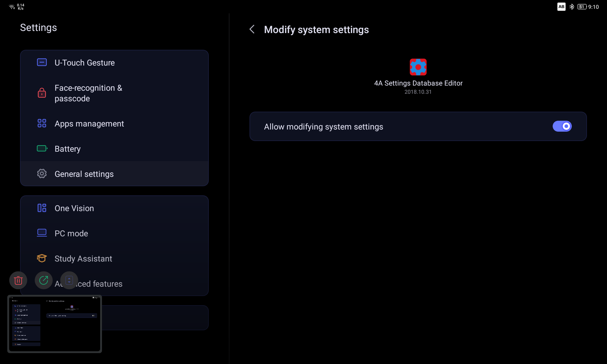Select the U-Touch Gesture icon in sidebar
The image size is (607, 364).
[42, 62]
